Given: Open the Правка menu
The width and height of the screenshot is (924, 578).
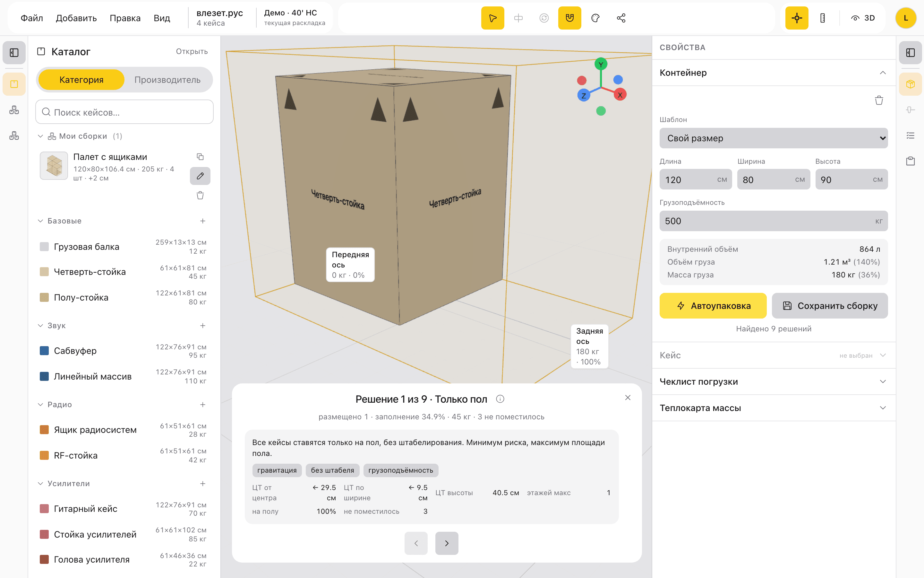Looking at the screenshot, I should (x=125, y=18).
